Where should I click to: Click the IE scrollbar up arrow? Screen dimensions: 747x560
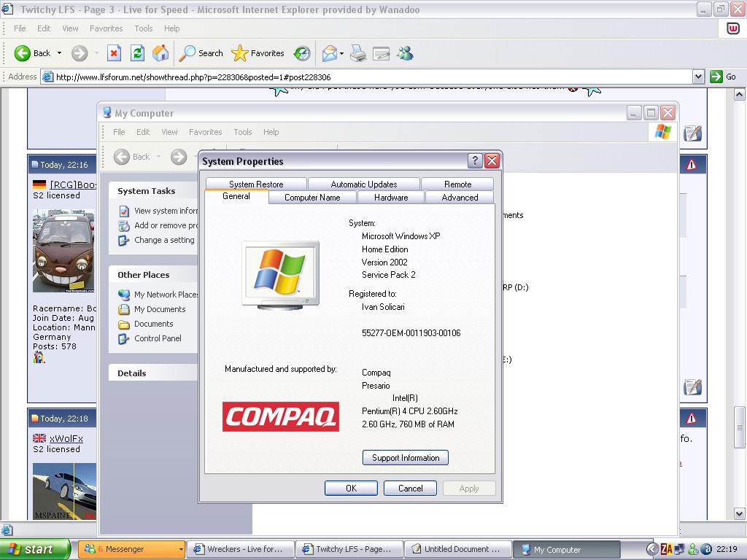point(740,94)
